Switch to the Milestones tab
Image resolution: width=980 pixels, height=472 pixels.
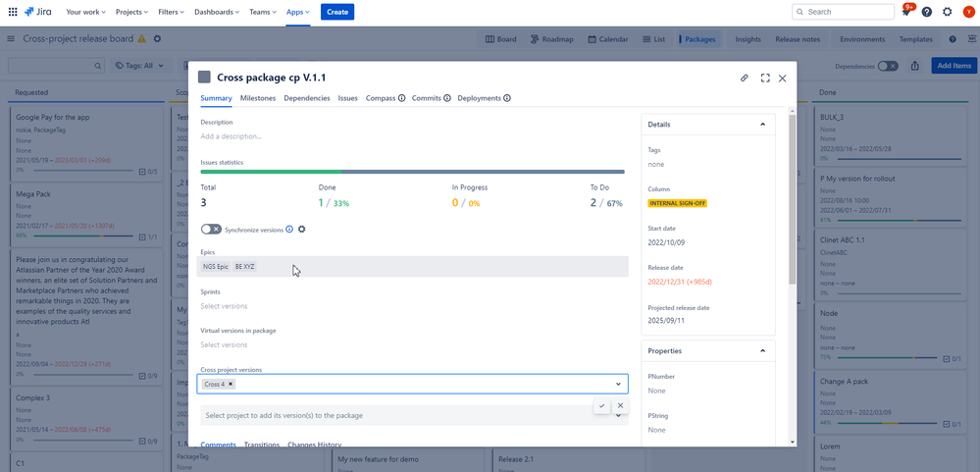pos(258,98)
